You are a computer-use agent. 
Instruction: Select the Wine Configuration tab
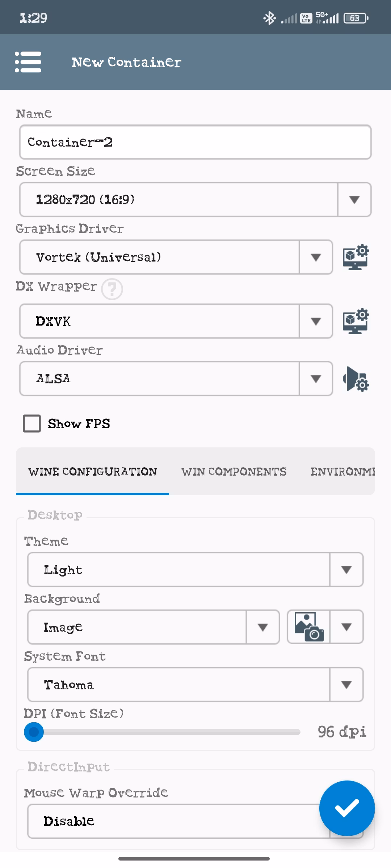93,472
